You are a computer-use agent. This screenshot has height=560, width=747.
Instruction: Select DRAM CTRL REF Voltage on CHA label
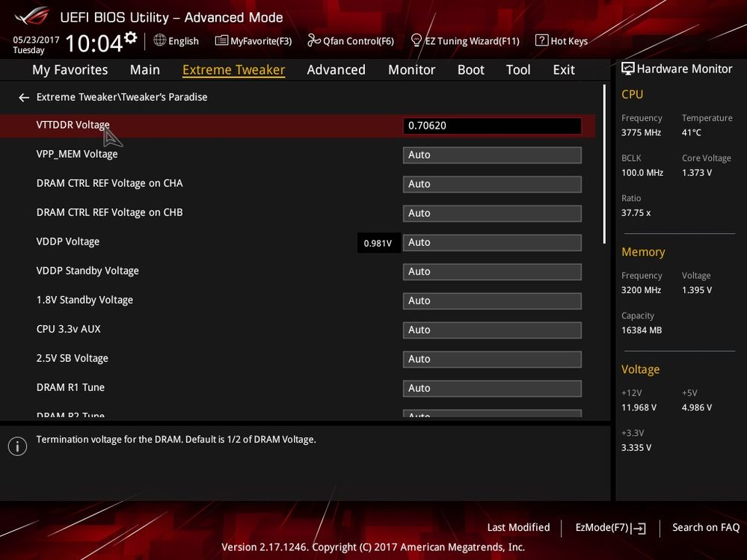coord(110,183)
